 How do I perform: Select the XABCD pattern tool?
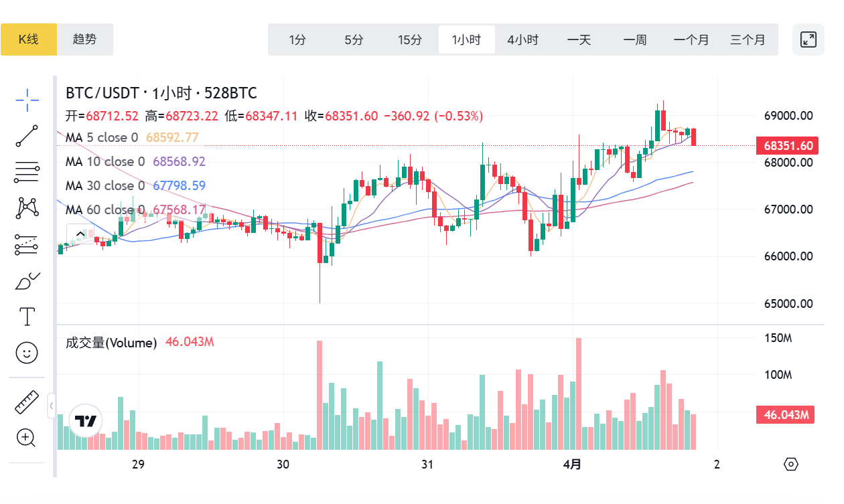tap(27, 208)
